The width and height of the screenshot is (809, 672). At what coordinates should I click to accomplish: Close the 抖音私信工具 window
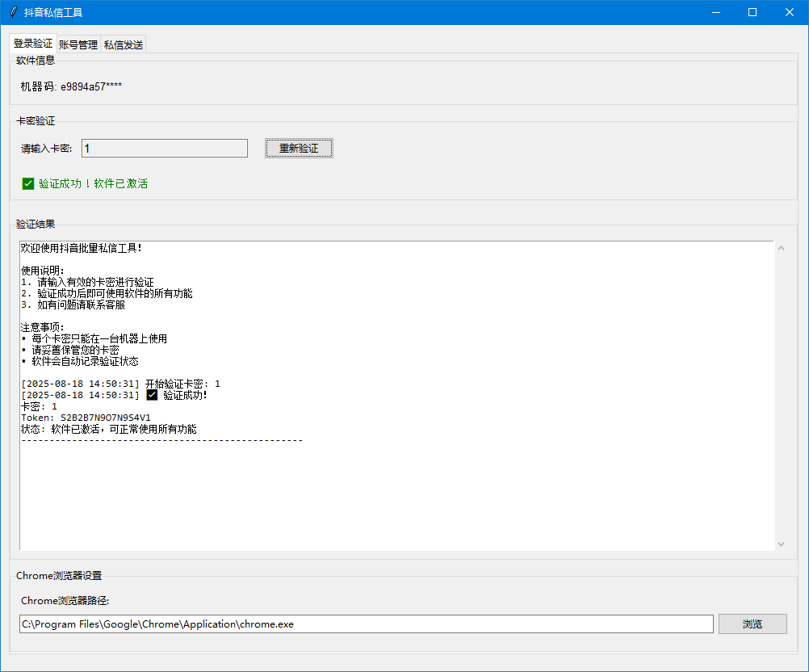pyautogui.click(x=790, y=12)
